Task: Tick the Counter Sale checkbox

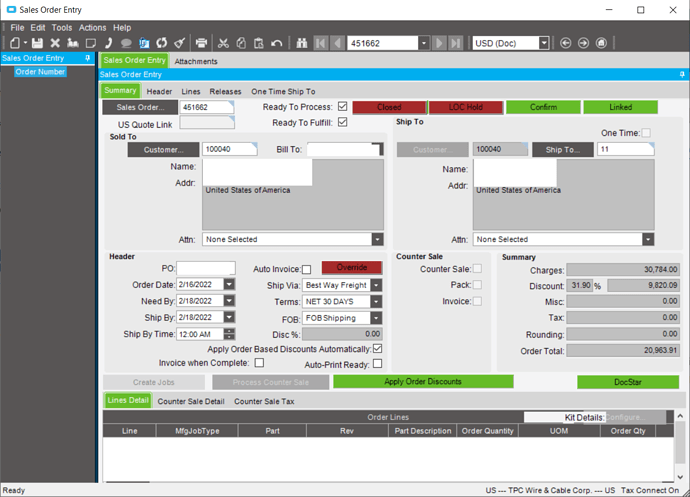Action: (x=477, y=269)
